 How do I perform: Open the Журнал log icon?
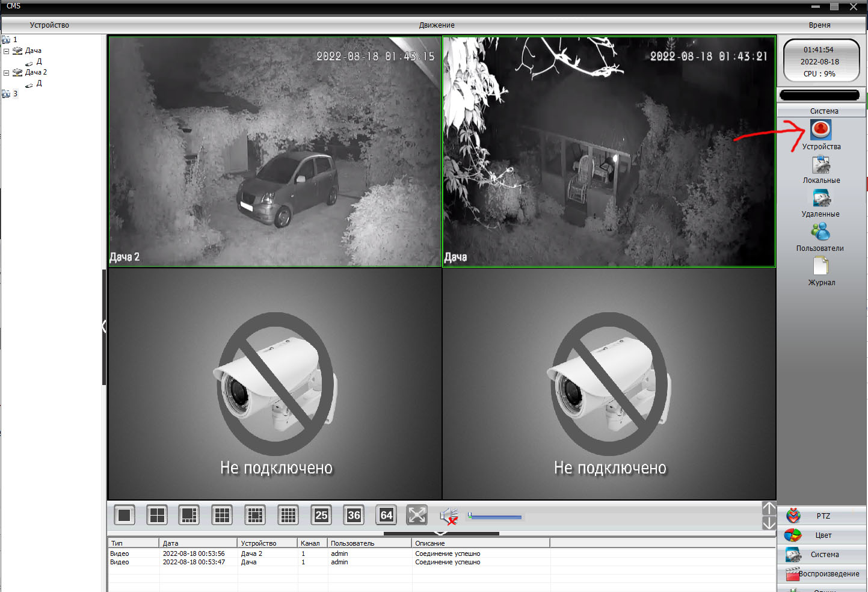(820, 267)
